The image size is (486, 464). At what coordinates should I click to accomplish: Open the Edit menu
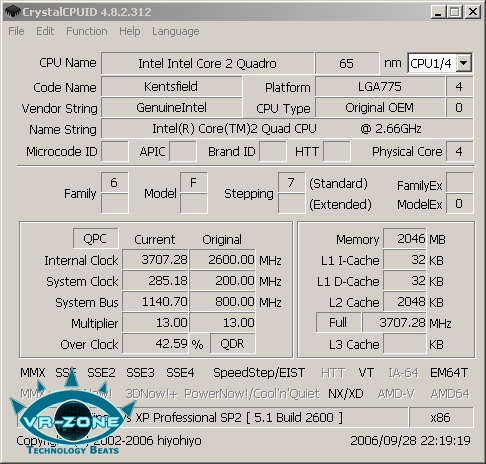tap(45, 31)
